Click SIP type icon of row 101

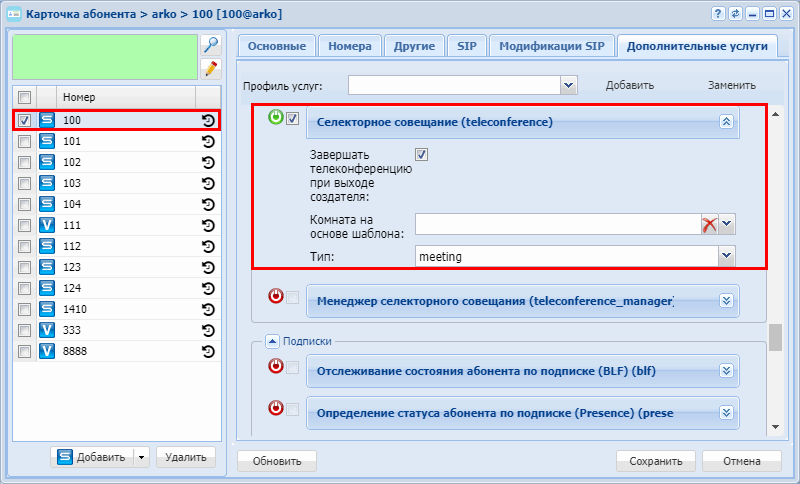[x=47, y=141]
